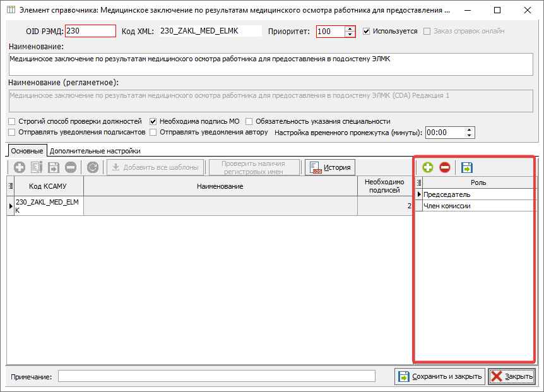Click the window icon in the title bar
This screenshot has width=544, height=392.
11,9
